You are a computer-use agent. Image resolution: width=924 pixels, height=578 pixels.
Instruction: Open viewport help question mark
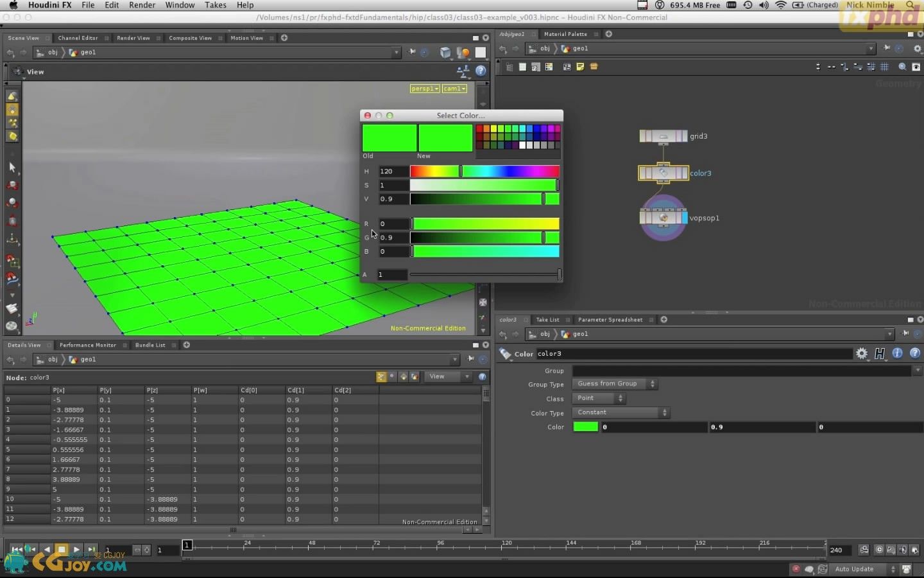pyautogui.click(x=481, y=71)
